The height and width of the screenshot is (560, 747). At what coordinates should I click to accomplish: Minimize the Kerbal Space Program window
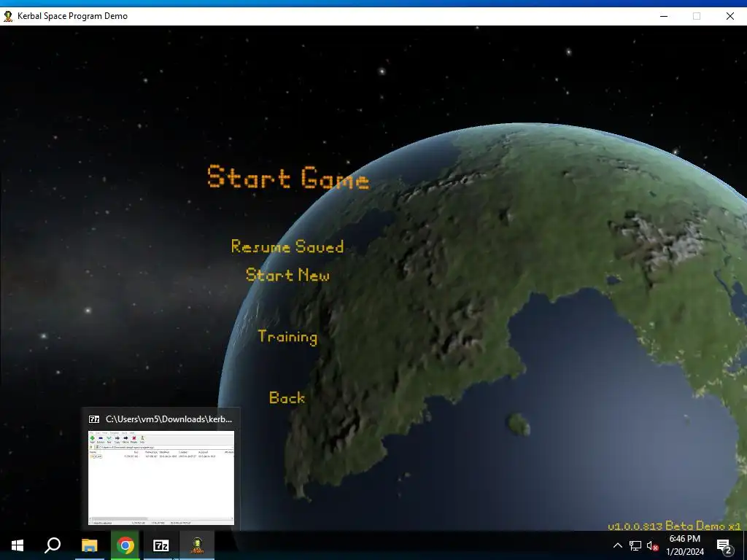click(x=664, y=16)
